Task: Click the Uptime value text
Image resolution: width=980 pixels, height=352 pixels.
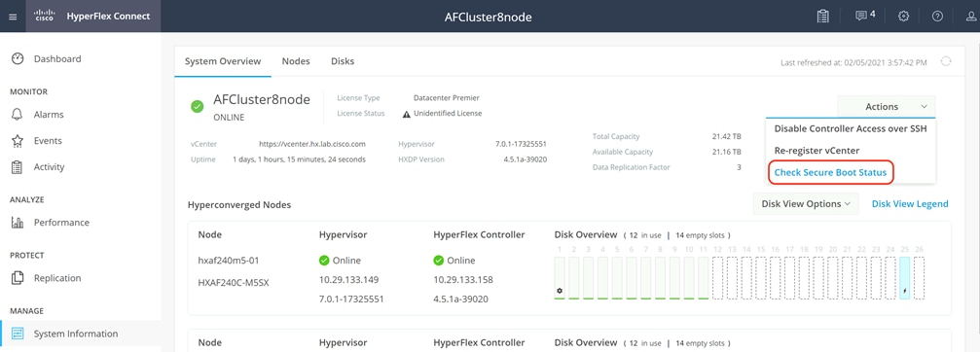Action: (299, 159)
